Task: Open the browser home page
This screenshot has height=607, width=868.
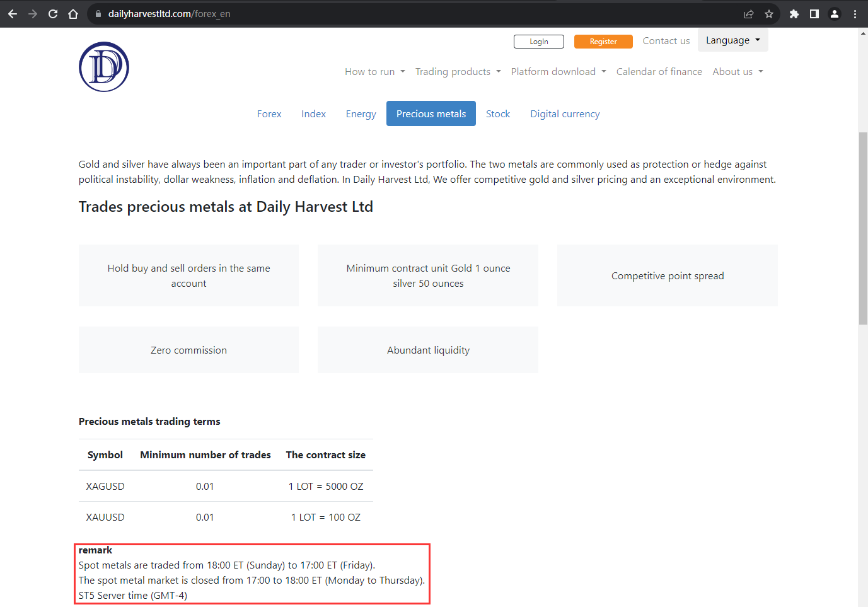Action: [73, 14]
